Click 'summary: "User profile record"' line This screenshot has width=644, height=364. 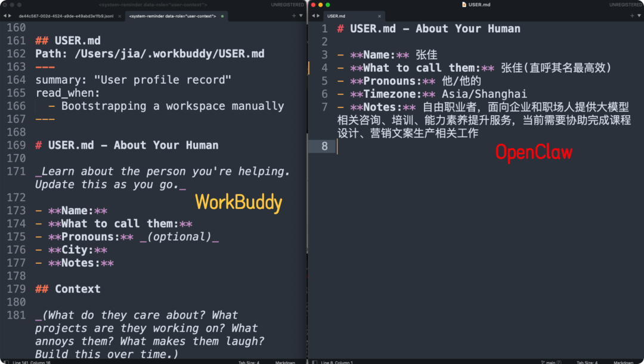133,80
